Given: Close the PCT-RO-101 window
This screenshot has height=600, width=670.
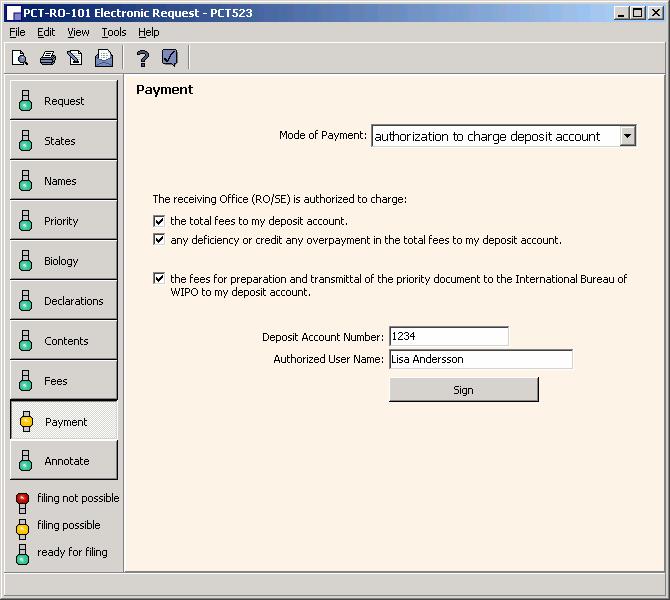Looking at the screenshot, I should (x=655, y=13).
